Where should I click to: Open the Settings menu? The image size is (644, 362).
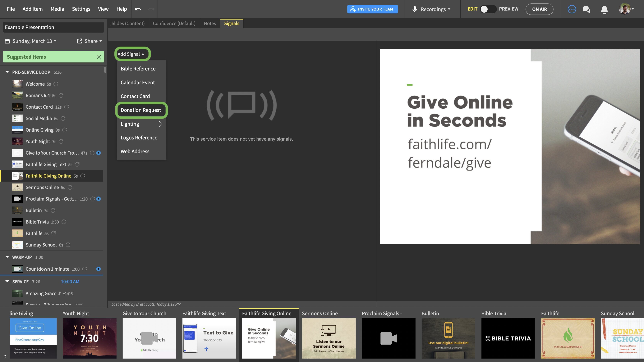coord(81,9)
